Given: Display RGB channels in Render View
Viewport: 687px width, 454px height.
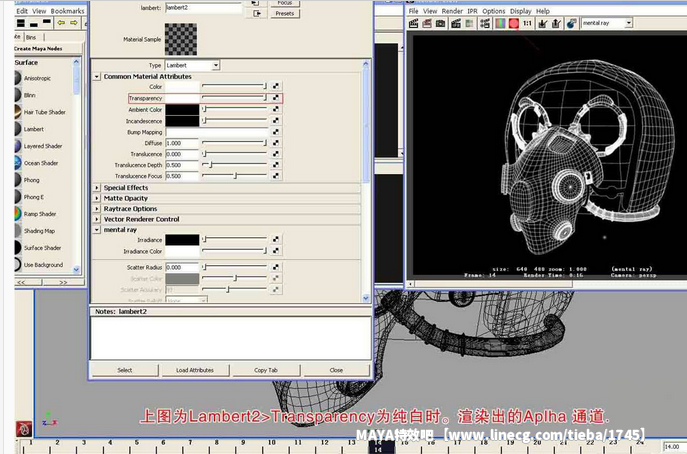Looking at the screenshot, I should 500,23.
